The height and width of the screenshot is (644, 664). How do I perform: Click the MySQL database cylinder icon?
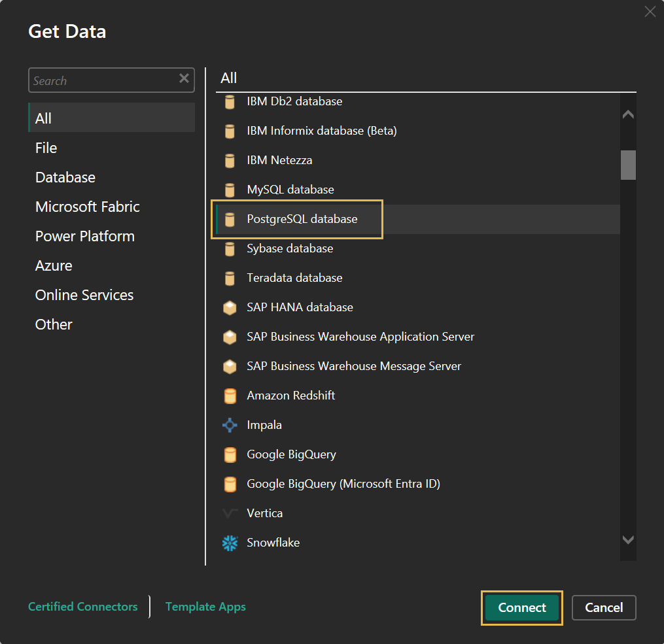(x=230, y=190)
